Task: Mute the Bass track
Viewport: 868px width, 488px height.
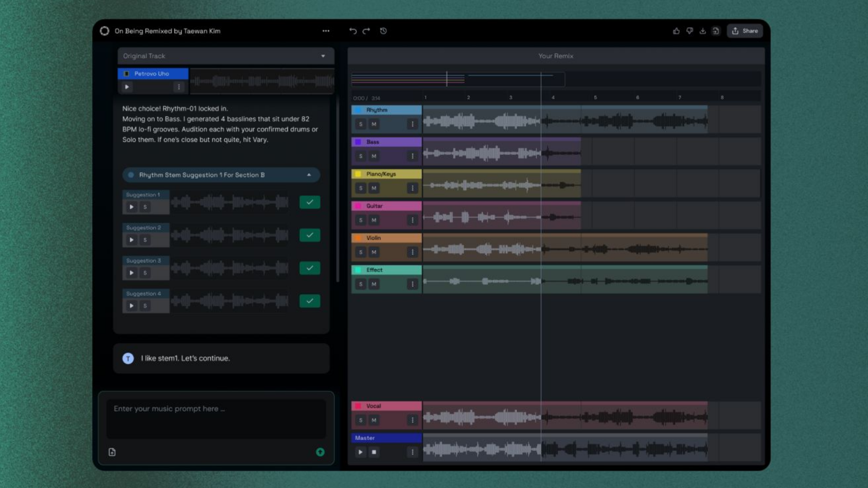Action: 374,156
